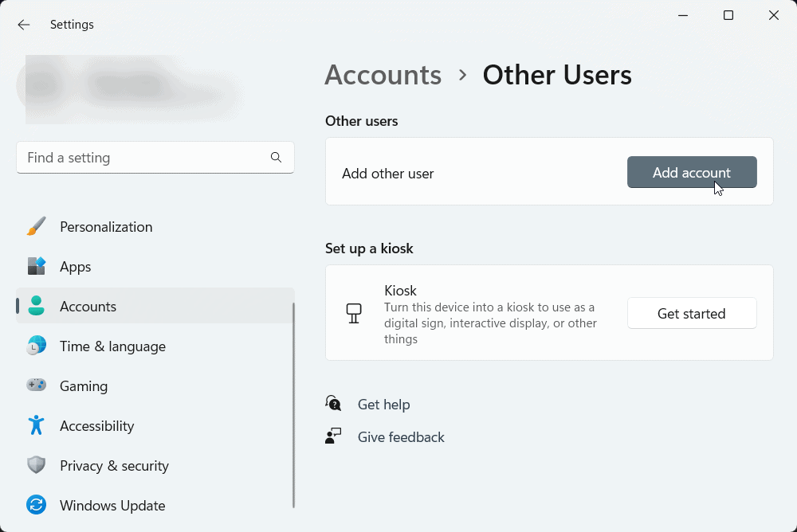Click the sidebar vertical scrollbar
The height and width of the screenshot is (532, 797).
click(x=293, y=405)
